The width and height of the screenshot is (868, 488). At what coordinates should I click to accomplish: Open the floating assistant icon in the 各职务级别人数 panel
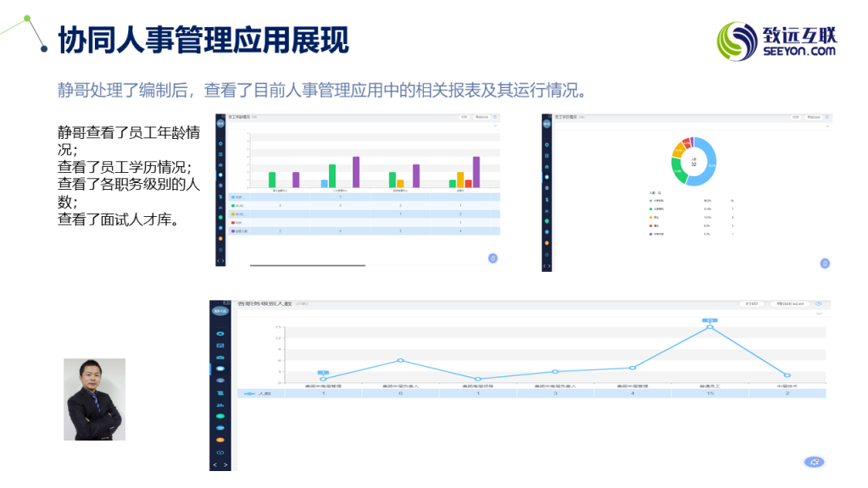[814, 462]
